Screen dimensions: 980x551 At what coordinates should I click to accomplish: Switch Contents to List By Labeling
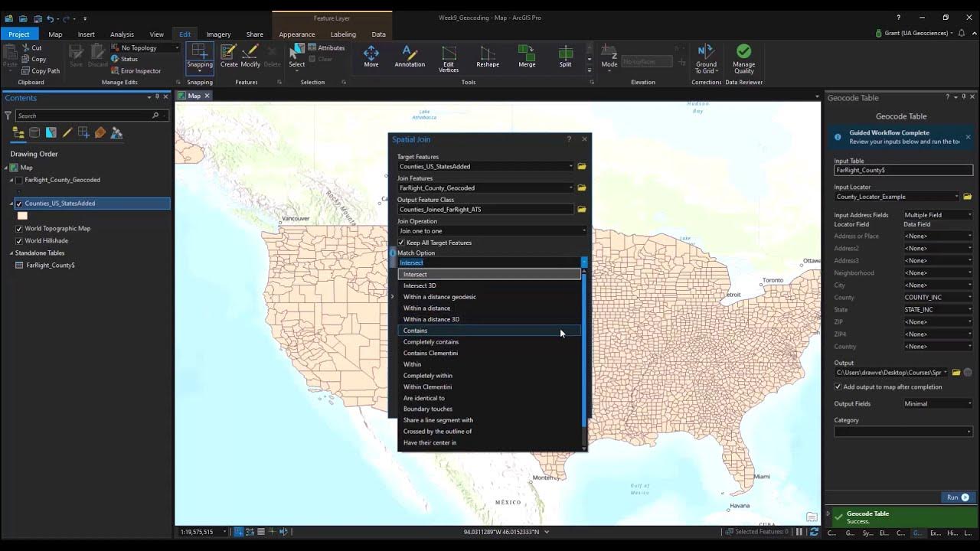point(100,133)
